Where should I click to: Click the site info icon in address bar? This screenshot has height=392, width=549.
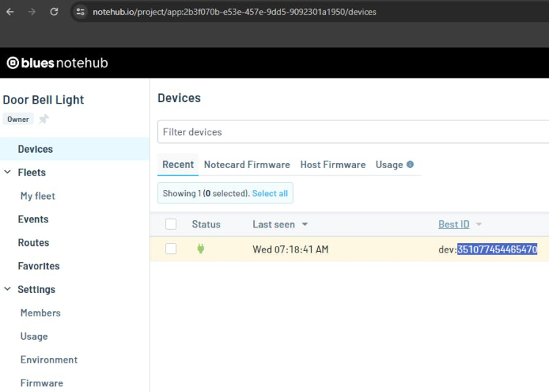tap(81, 12)
